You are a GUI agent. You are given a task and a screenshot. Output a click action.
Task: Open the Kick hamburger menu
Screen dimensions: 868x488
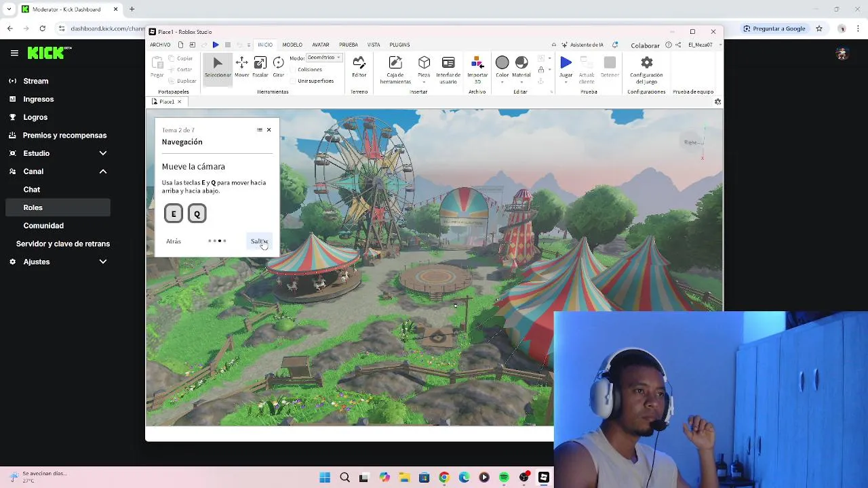point(14,53)
